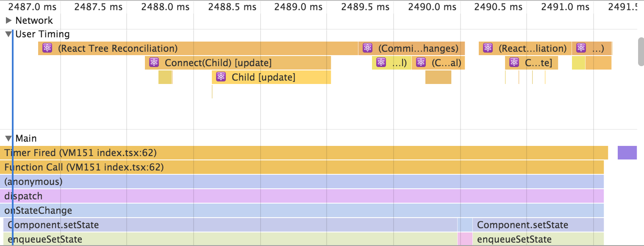Click the atom icon on the truncated (C...al) event
Viewport: 644px width, 246px height.
pyautogui.click(x=421, y=62)
